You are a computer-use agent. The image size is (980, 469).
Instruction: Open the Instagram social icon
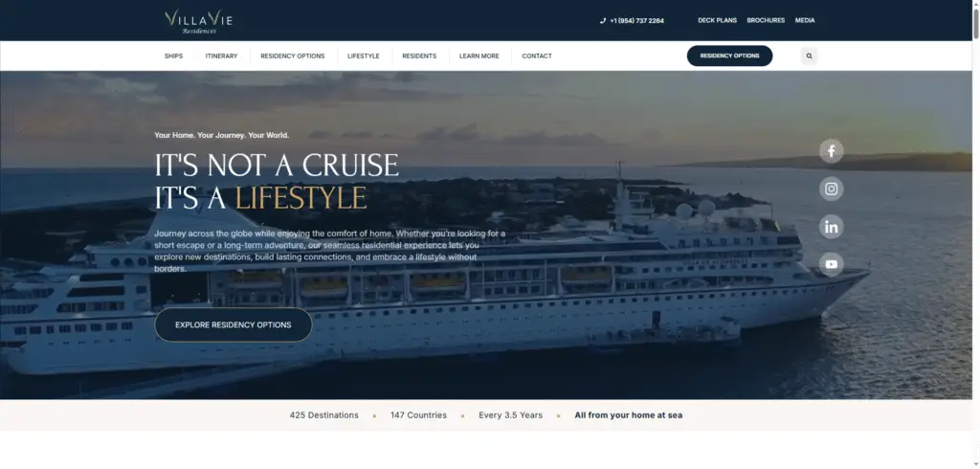point(832,189)
